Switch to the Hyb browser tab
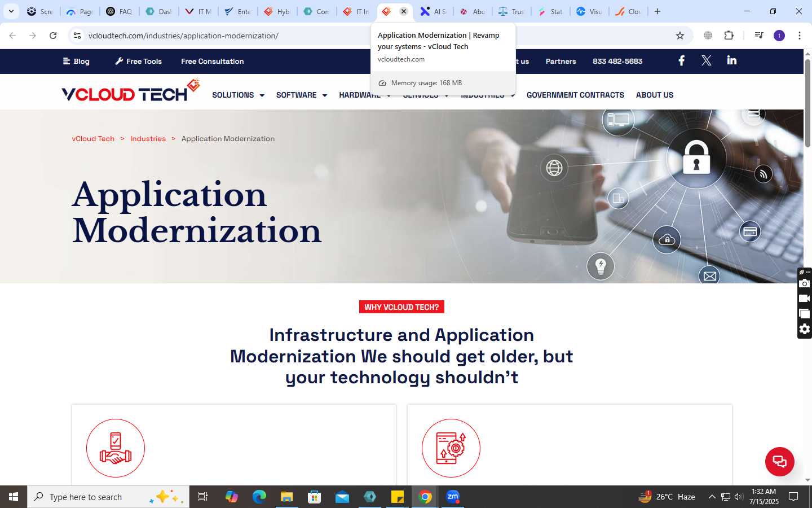Image resolution: width=812 pixels, height=508 pixels. 277,11
